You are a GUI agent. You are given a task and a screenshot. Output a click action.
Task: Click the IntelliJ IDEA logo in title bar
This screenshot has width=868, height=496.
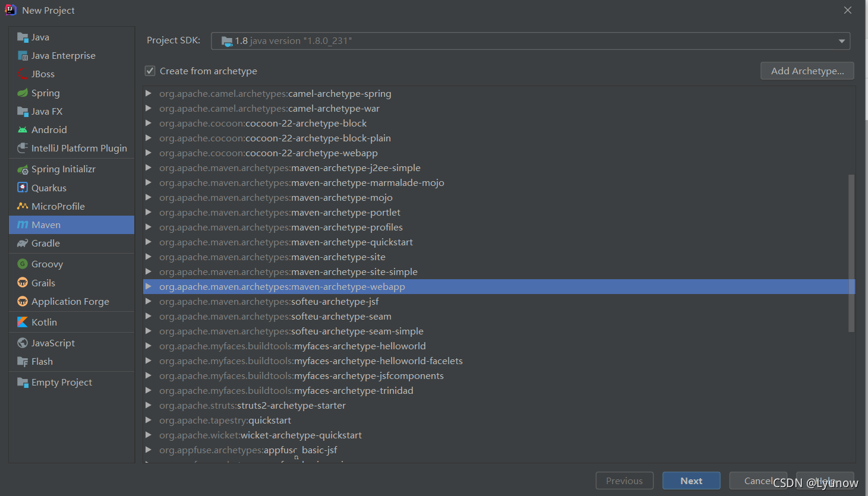11,10
